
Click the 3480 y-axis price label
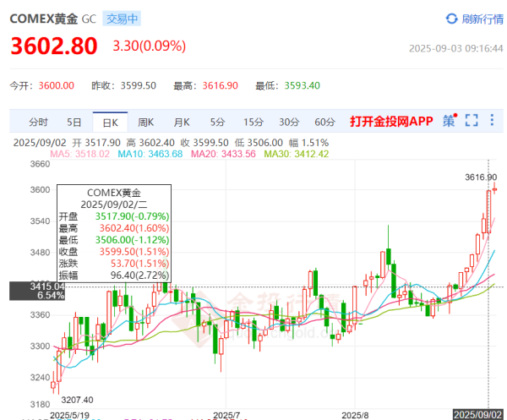[x=40, y=253]
